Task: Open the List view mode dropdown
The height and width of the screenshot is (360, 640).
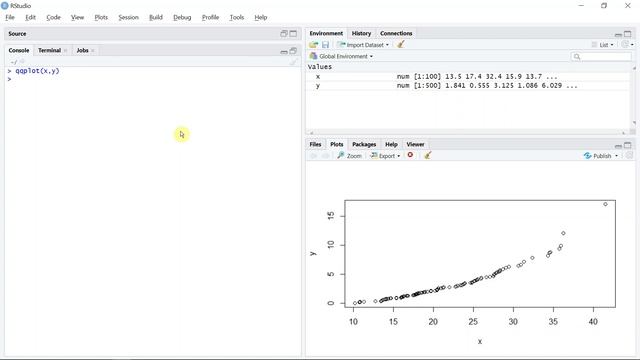Action: (603, 45)
